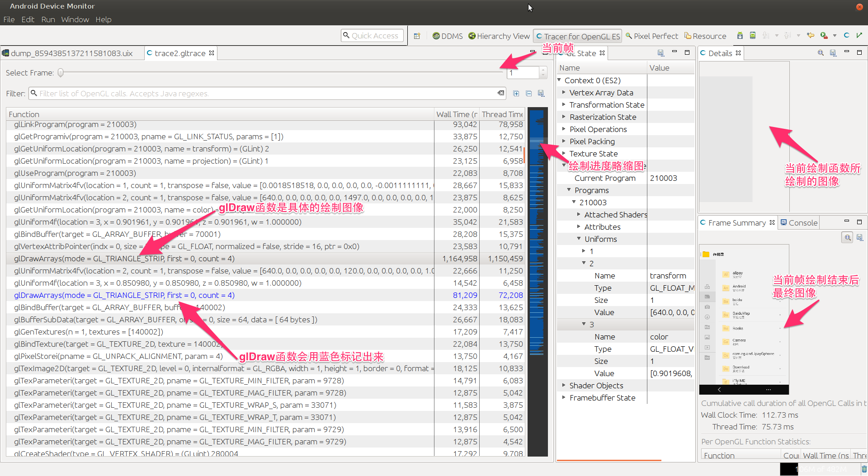Switch to Hierarchy View perspective

pos(499,36)
